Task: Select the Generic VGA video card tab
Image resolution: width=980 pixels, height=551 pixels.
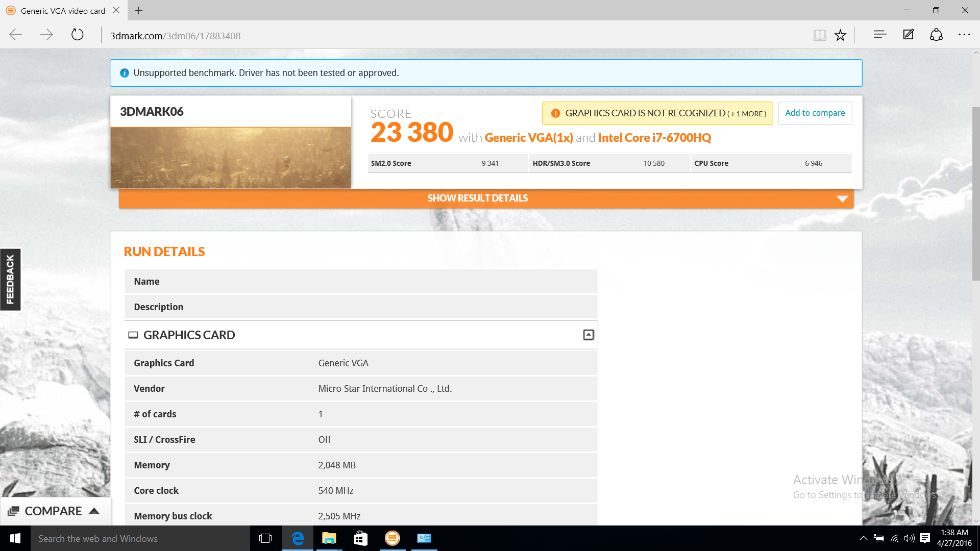Action: pos(63,10)
